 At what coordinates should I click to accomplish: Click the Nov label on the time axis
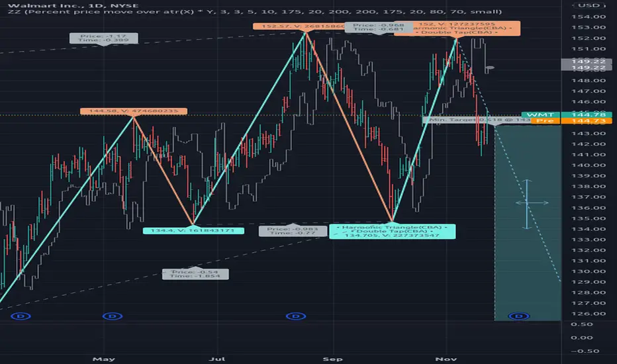tap(446, 359)
